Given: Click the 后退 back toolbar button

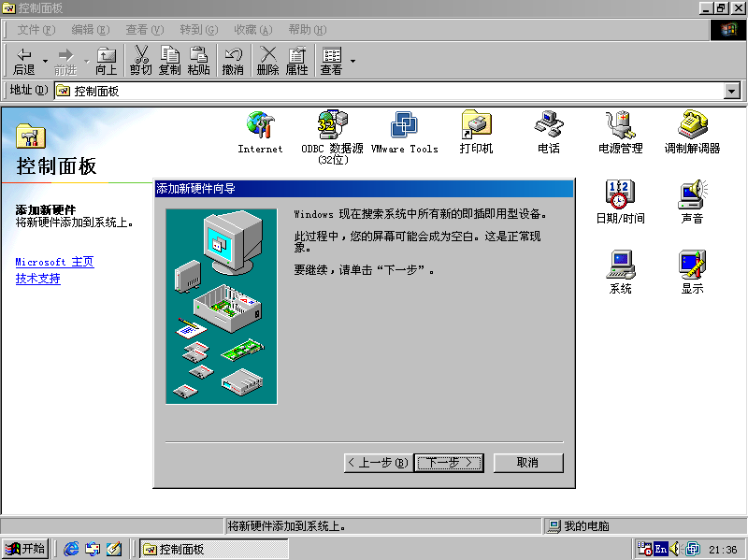Looking at the screenshot, I should click(24, 61).
